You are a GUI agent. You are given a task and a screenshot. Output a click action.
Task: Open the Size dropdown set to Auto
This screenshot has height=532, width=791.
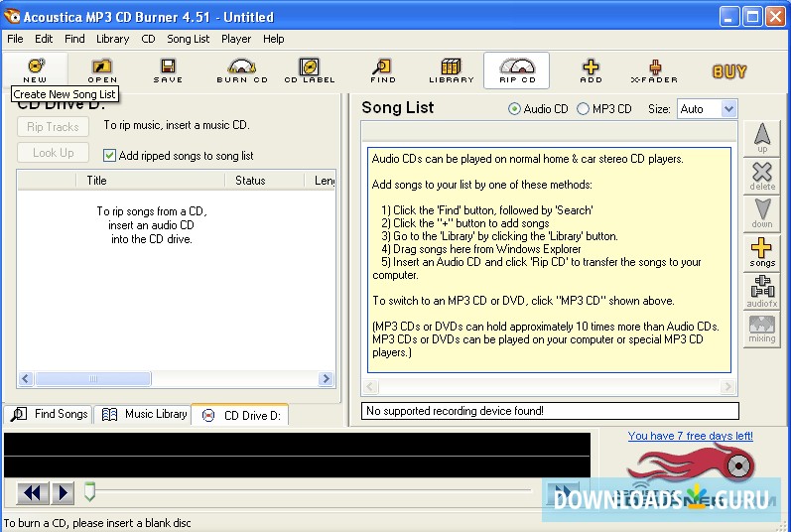707,109
